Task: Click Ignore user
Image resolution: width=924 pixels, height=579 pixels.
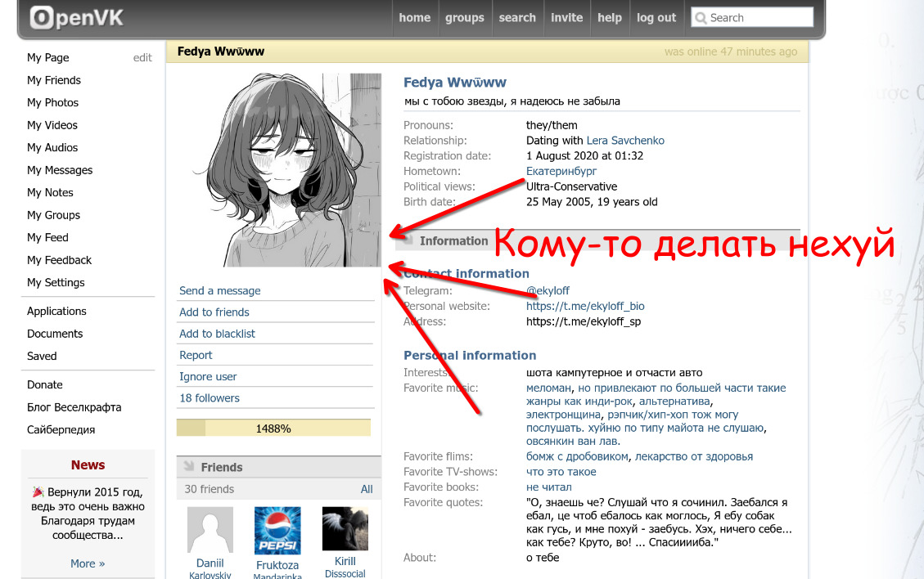Action: coord(208,376)
